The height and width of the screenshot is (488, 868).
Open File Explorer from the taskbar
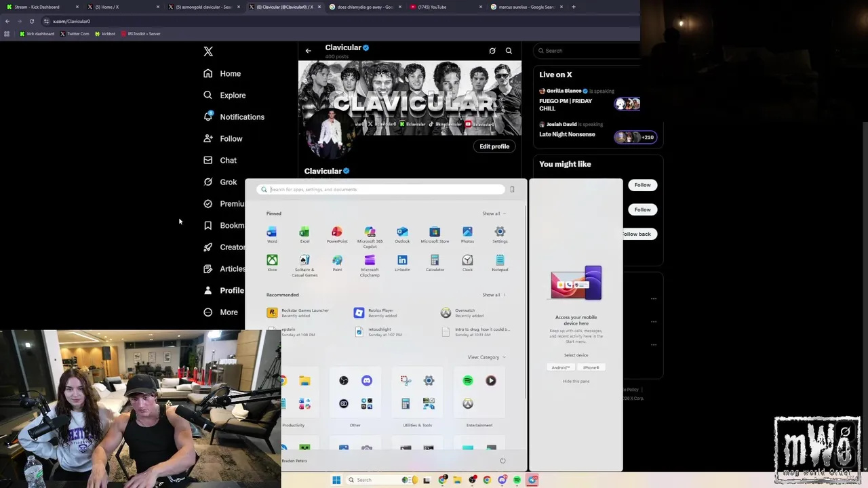coord(458,480)
